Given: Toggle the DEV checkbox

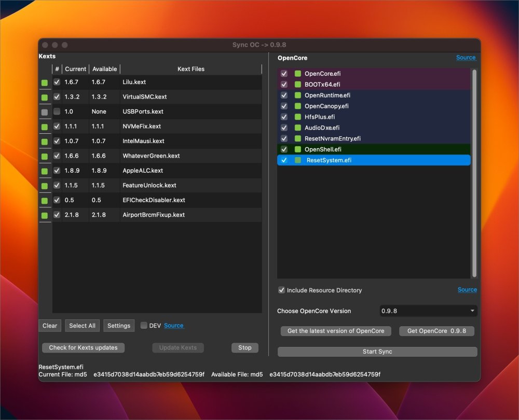Looking at the screenshot, I should [x=144, y=326].
